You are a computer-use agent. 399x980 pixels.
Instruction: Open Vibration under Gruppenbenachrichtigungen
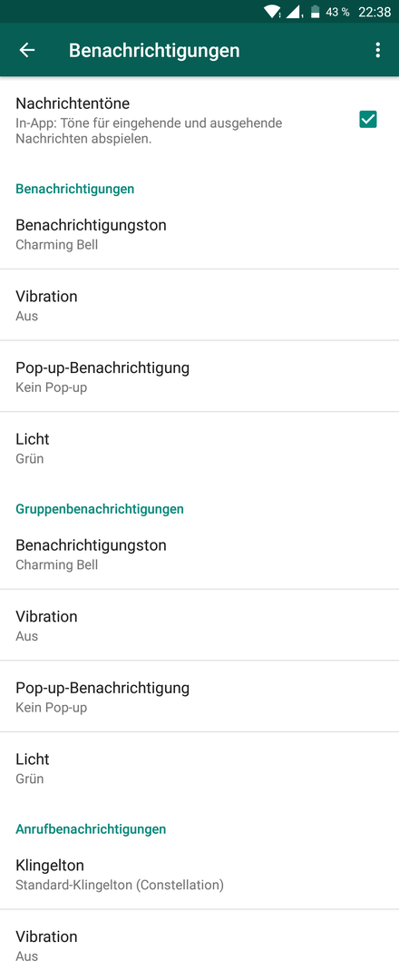[199, 625]
